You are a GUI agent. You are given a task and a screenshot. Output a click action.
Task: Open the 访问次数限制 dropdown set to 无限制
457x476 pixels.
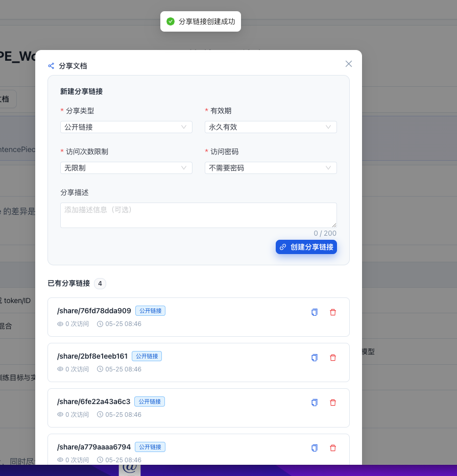click(x=126, y=168)
